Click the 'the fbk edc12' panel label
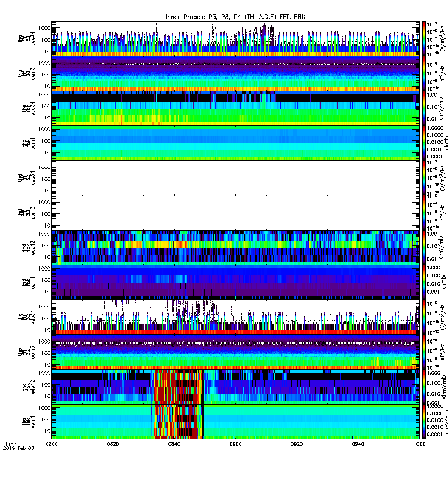The height and width of the screenshot is (478, 448). tap(29, 387)
